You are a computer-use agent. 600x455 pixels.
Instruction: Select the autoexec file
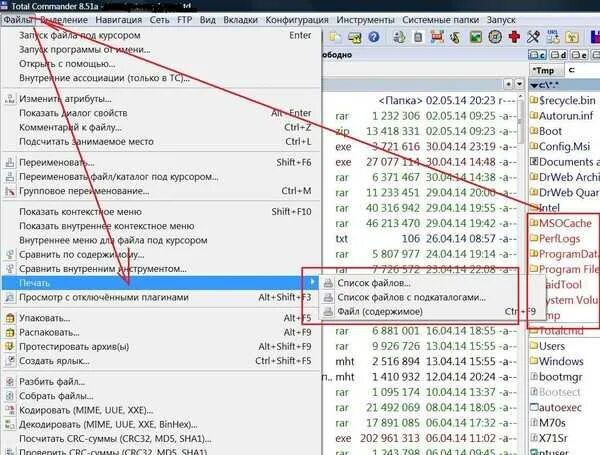click(x=556, y=408)
